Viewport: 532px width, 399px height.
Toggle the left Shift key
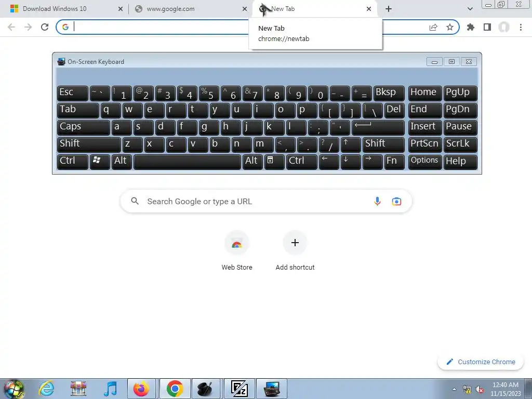click(x=89, y=144)
